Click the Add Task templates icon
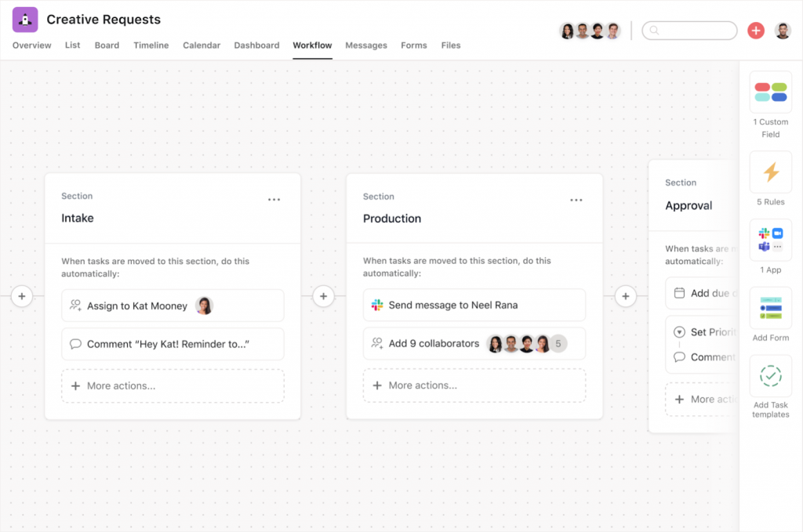803x532 pixels. tap(770, 376)
